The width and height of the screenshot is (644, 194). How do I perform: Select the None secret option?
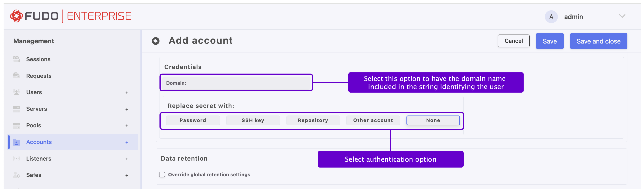click(x=433, y=120)
